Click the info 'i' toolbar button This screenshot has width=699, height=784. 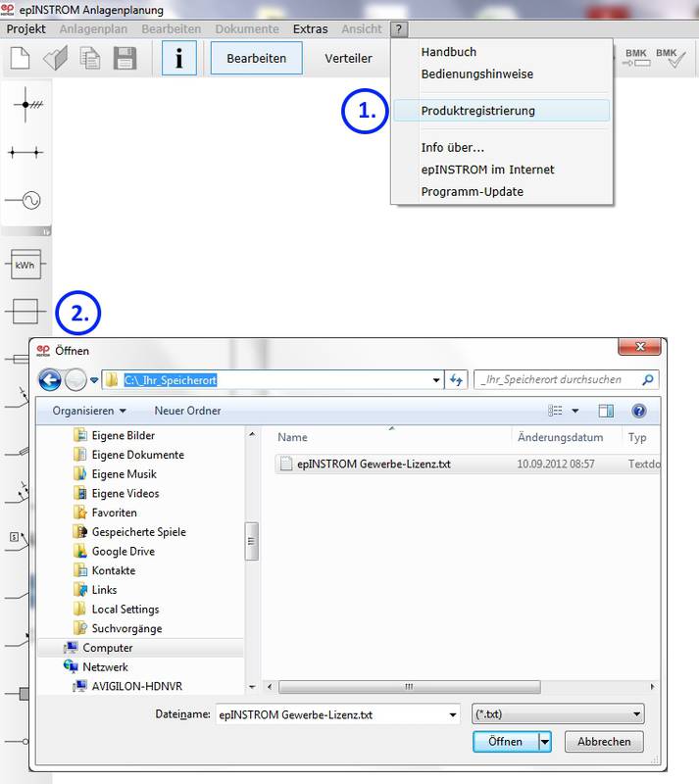click(179, 58)
